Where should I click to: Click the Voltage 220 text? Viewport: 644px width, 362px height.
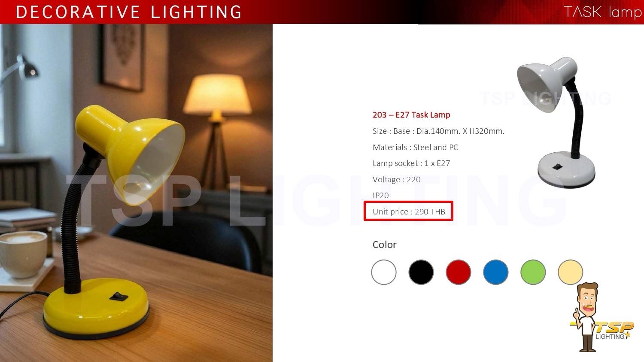(x=396, y=179)
